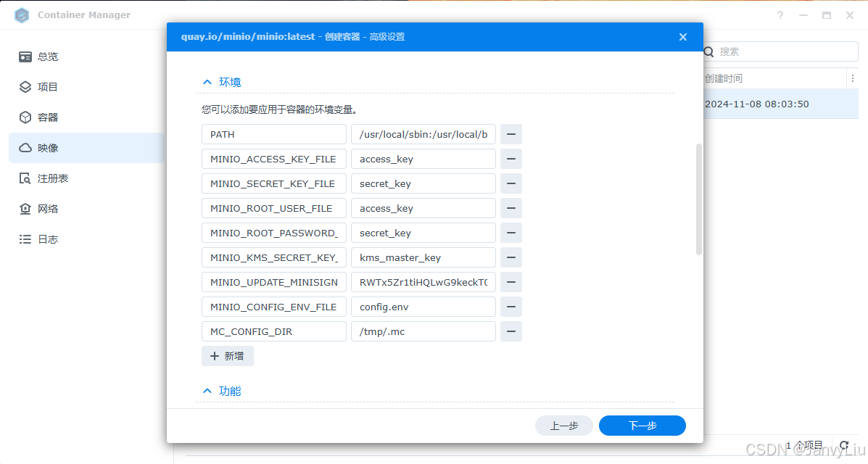
Task: Click the 下一步 button
Action: [x=642, y=426]
